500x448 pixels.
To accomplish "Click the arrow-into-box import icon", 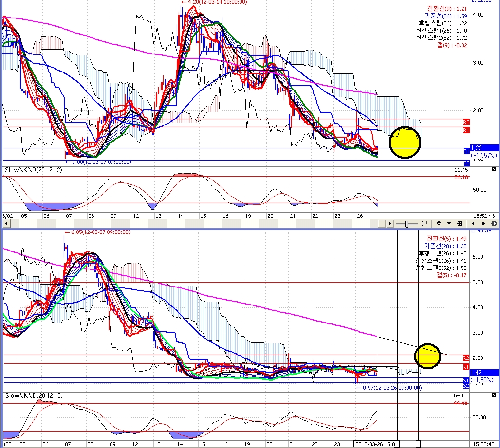I will tap(459, 223).
